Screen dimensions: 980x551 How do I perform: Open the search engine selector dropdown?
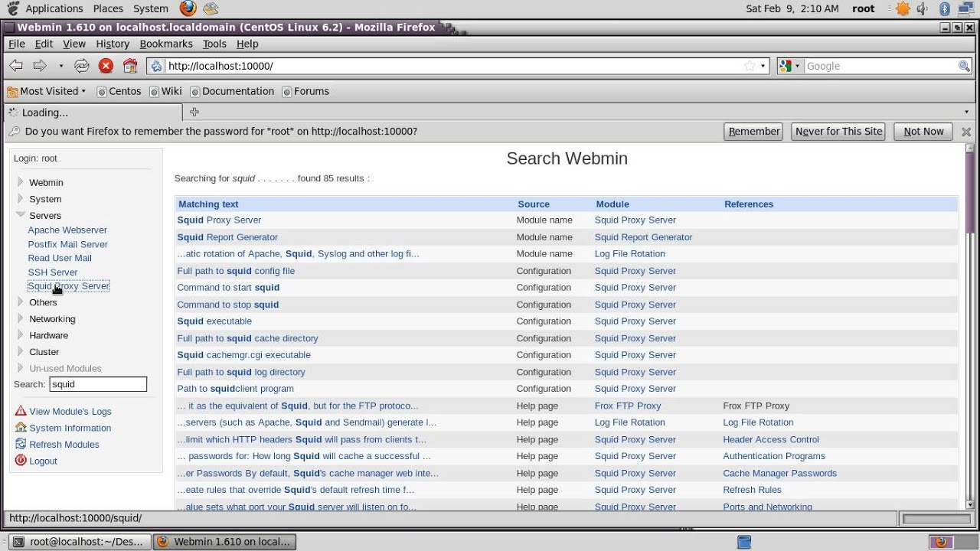click(789, 66)
